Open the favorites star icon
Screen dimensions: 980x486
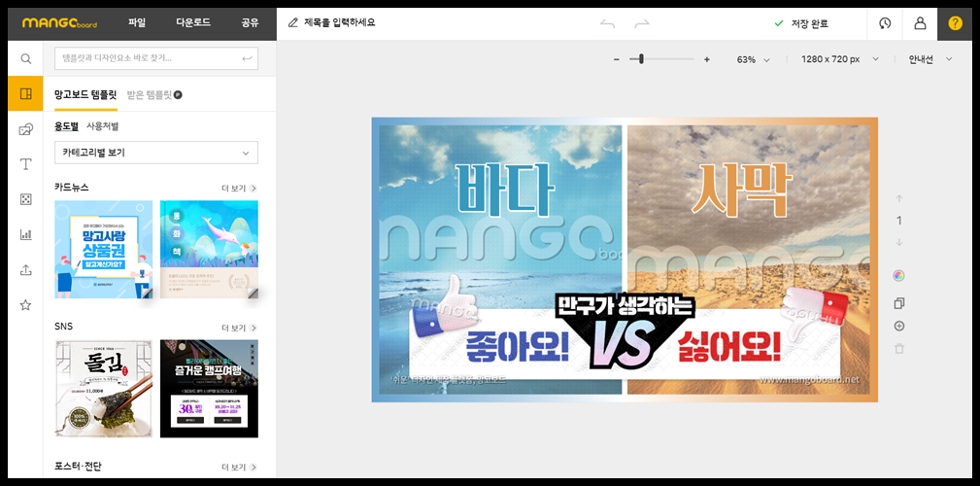(x=25, y=305)
